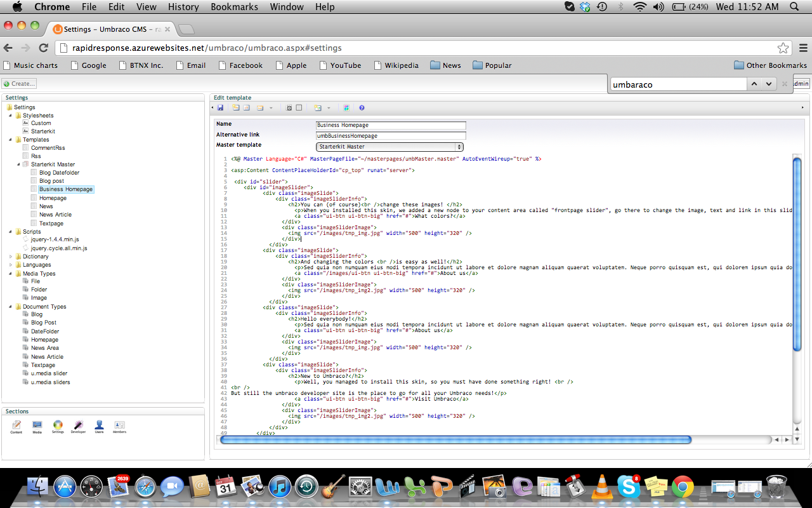812x508 pixels.
Task: Open the Window menu
Action: [287, 7]
